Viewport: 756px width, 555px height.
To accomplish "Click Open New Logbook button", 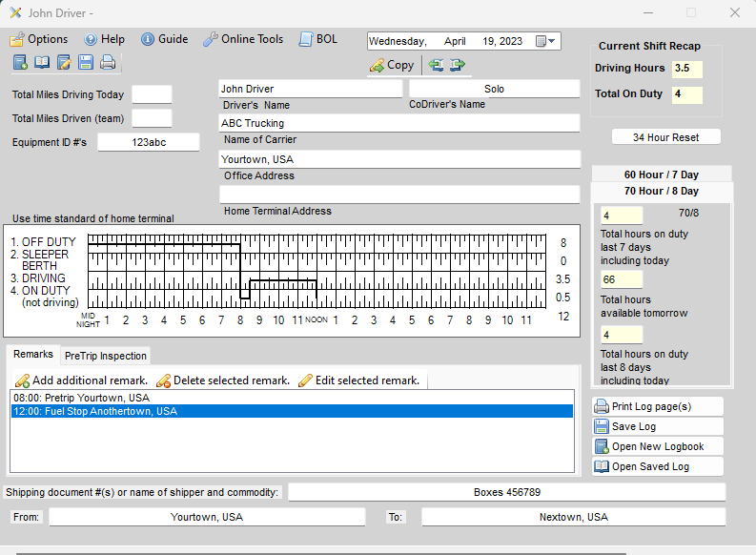I will click(x=658, y=447).
